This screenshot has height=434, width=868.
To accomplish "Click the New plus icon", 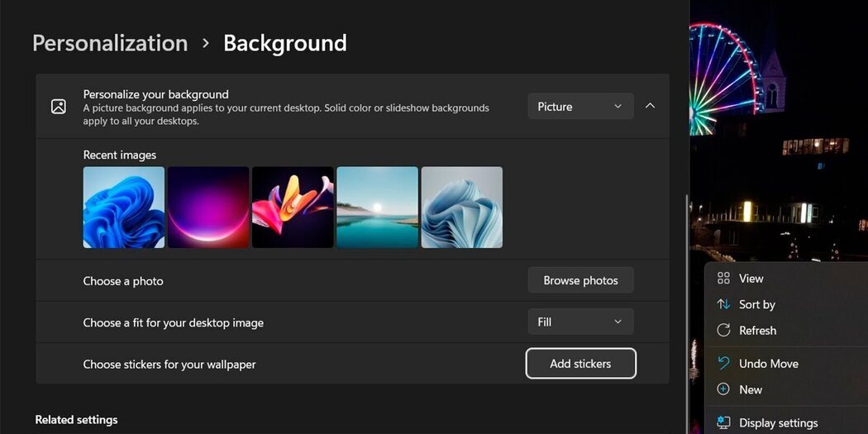I will 723,389.
